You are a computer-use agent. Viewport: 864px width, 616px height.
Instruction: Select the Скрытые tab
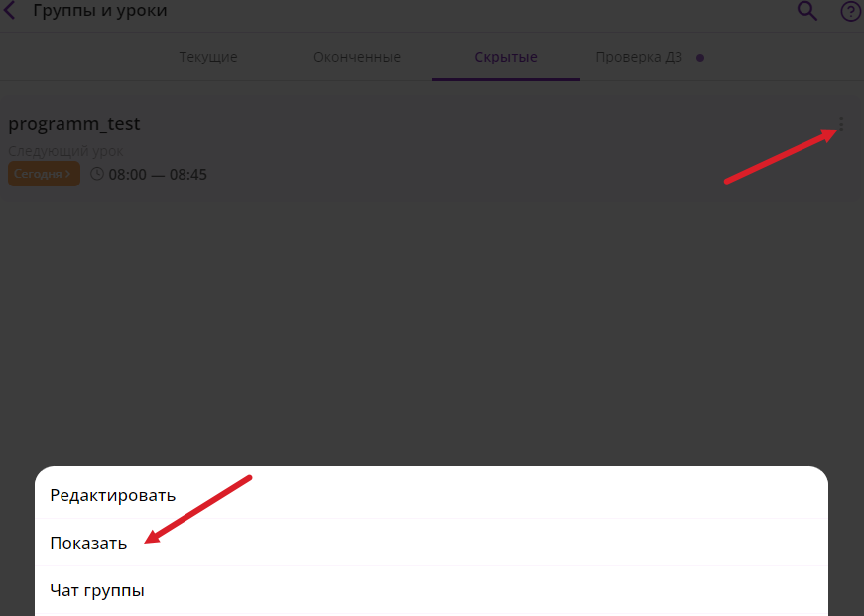click(506, 57)
